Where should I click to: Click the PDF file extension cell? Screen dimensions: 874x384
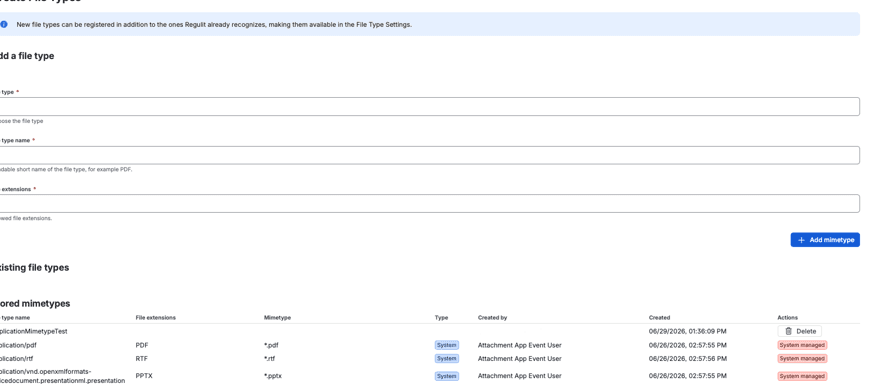[142, 345]
